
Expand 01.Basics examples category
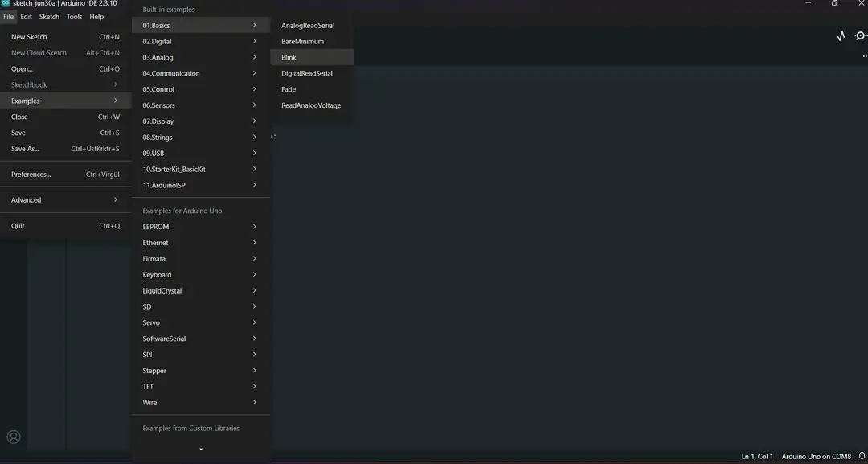pos(201,26)
